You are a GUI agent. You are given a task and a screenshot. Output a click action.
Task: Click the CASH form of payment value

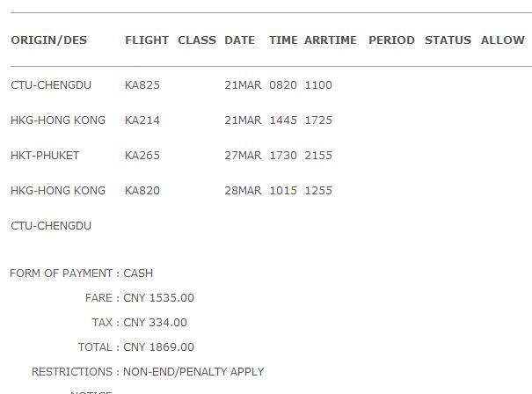tap(138, 274)
